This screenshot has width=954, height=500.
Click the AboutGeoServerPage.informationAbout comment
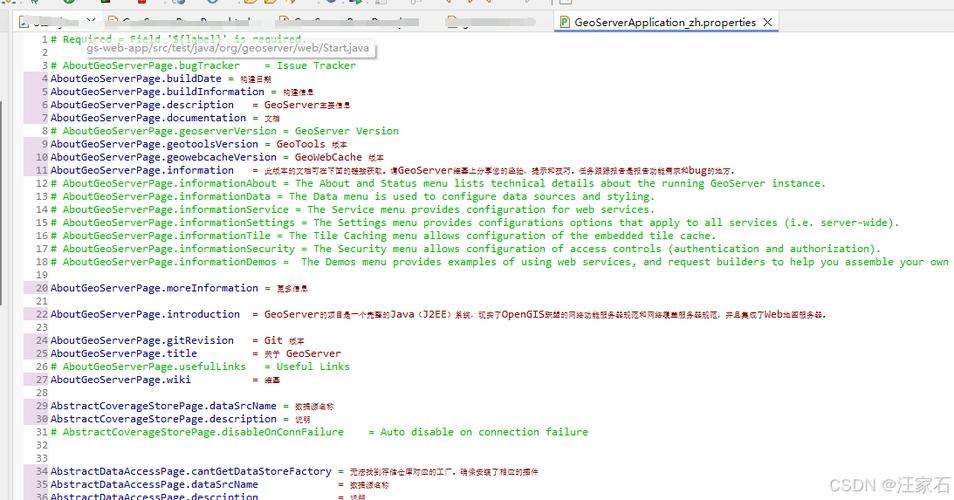(438, 184)
